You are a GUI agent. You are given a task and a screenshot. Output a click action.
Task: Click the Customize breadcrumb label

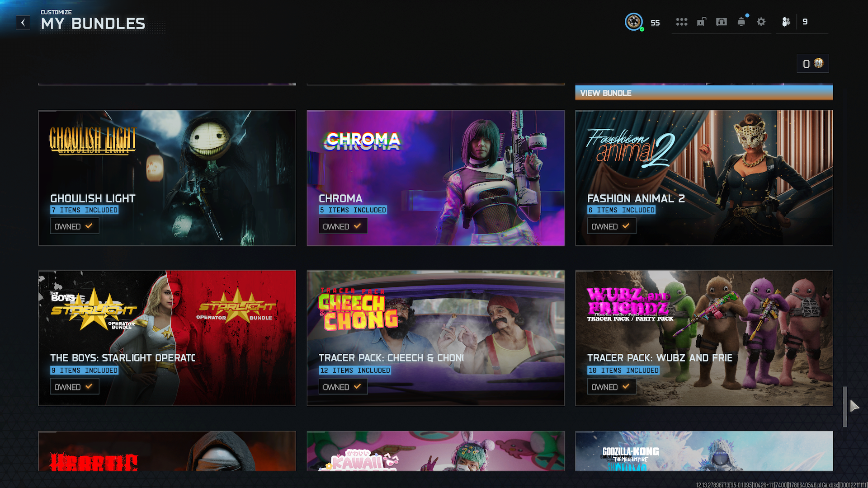click(x=56, y=12)
